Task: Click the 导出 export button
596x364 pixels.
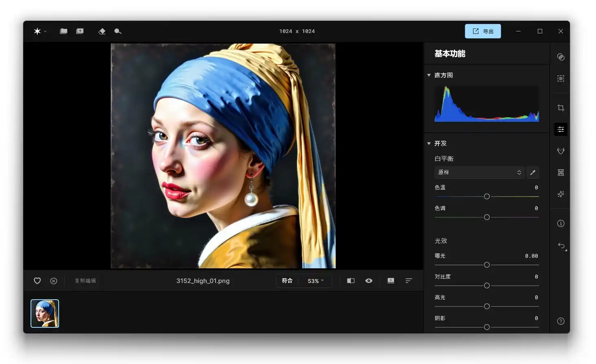Action: 483,31
